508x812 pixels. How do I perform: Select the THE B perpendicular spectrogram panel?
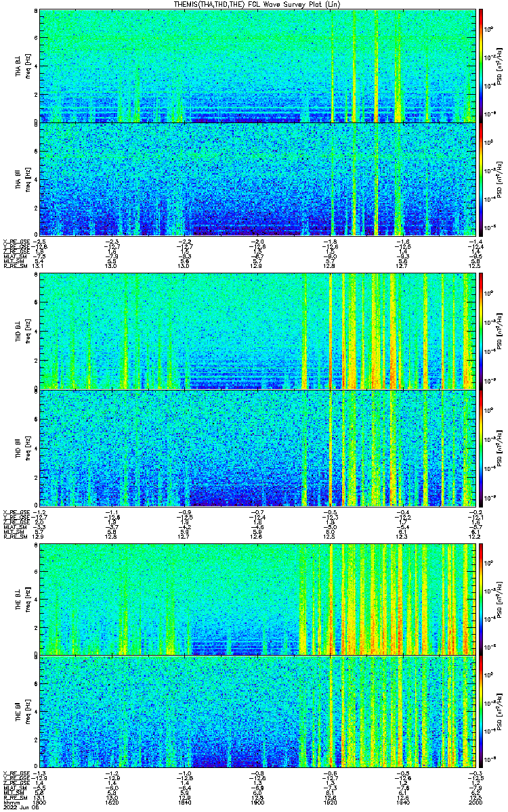(258, 599)
